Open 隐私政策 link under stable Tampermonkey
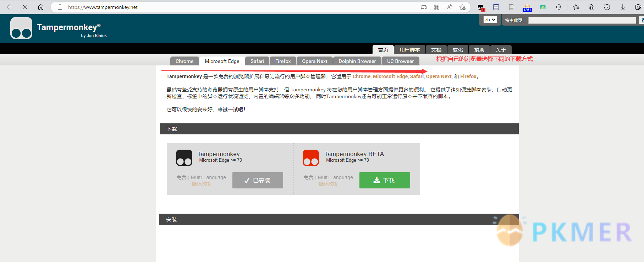 pyautogui.click(x=201, y=184)
